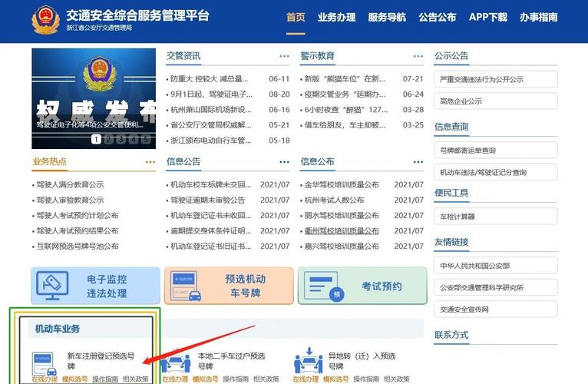This screenshot has height=384, width=588.
Task: Open 高危企业公示 button
Action: click(x=495, y=101)
